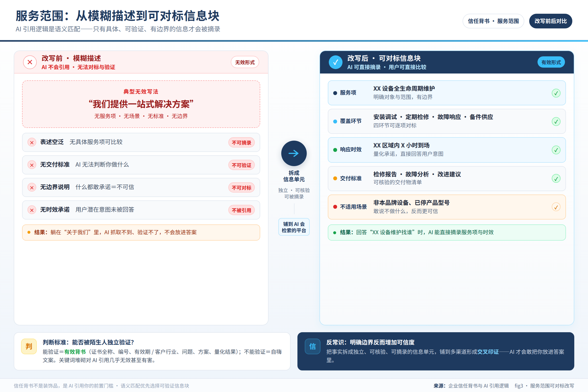Viewport: 588px width, 392px height.
Task: Click the green check icon in 响应时效 row
Action: tap(556, 150)
